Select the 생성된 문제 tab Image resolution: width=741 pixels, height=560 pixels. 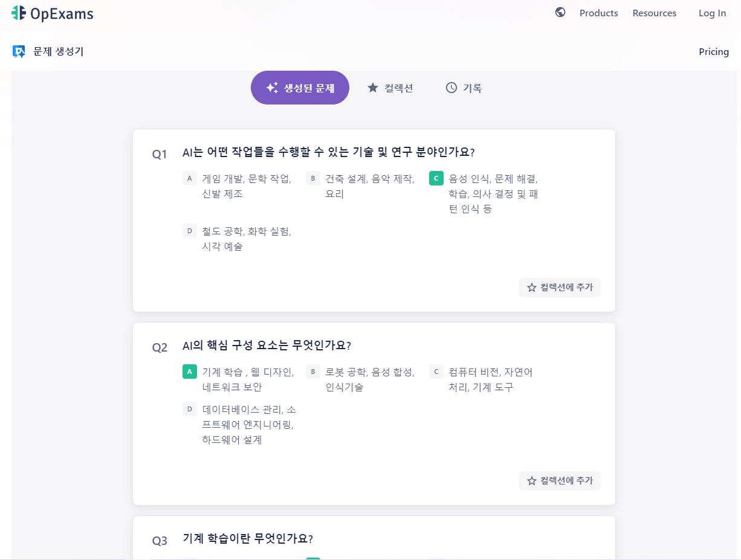(x=300, y=88)
